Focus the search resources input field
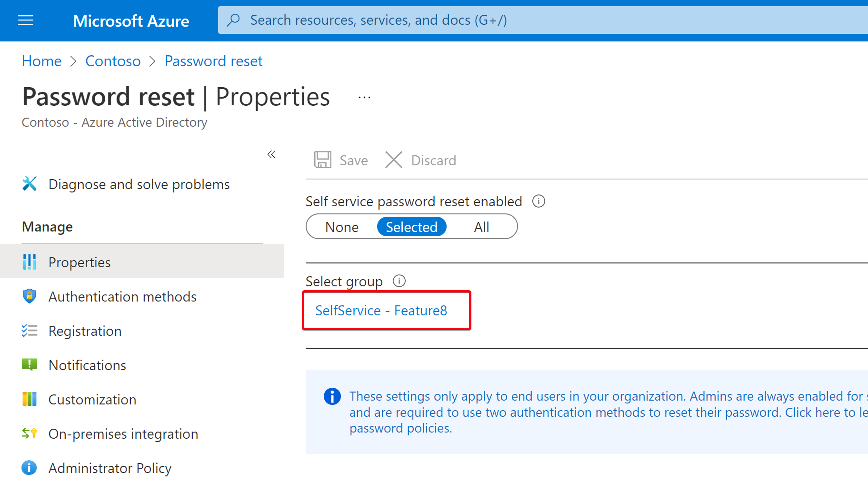The width and height of the screenshot is (868, 494). point(543,20)
